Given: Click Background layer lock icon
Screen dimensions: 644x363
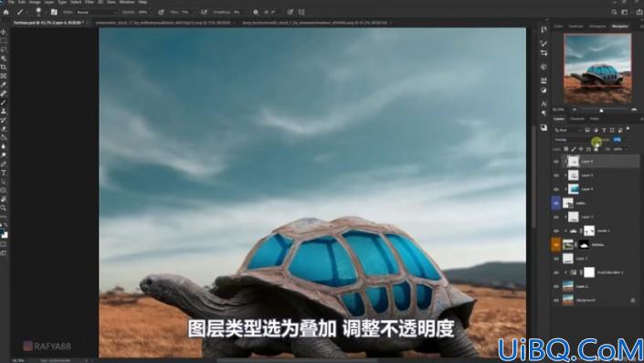Looking at the screenshot, I should pos(633,301).
